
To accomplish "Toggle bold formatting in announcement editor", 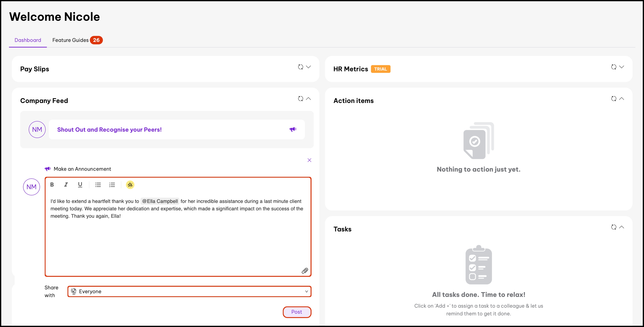I will tap(52, 185).
